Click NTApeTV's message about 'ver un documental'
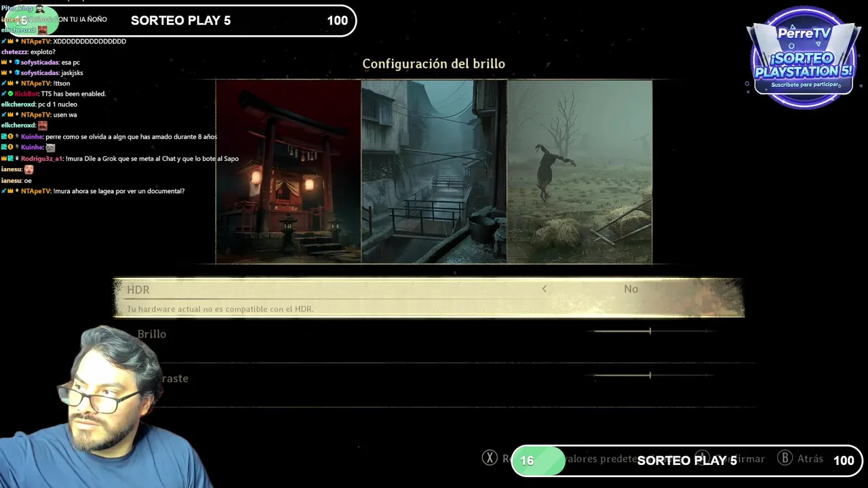Image resolution: width=868 pixels, height=488 pixels. tap(119, 191)
